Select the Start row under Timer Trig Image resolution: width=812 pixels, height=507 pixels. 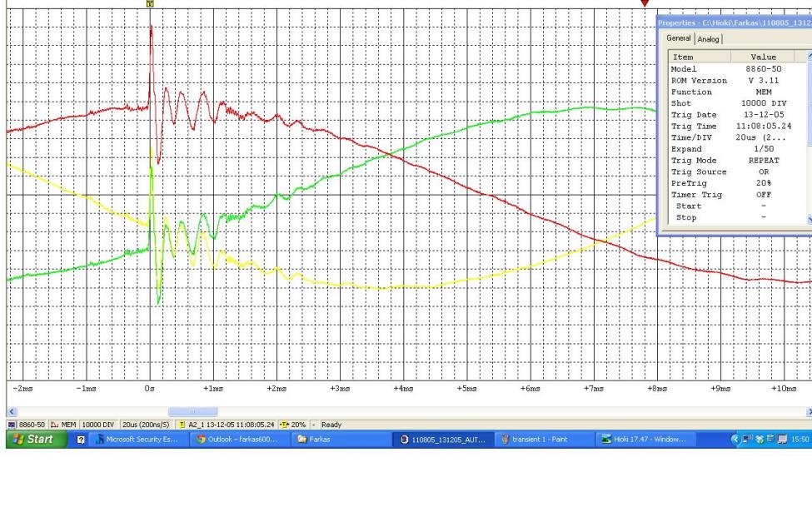[x=737, y=206]
